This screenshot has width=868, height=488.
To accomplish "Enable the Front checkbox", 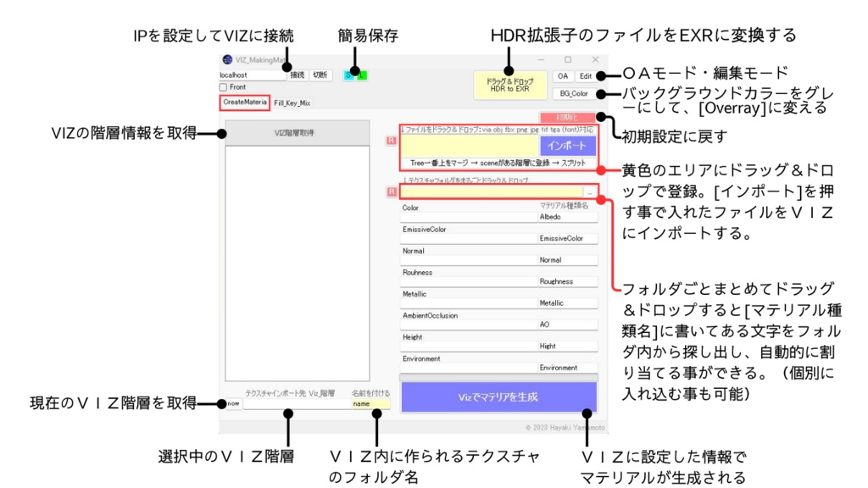I will 224,87.
